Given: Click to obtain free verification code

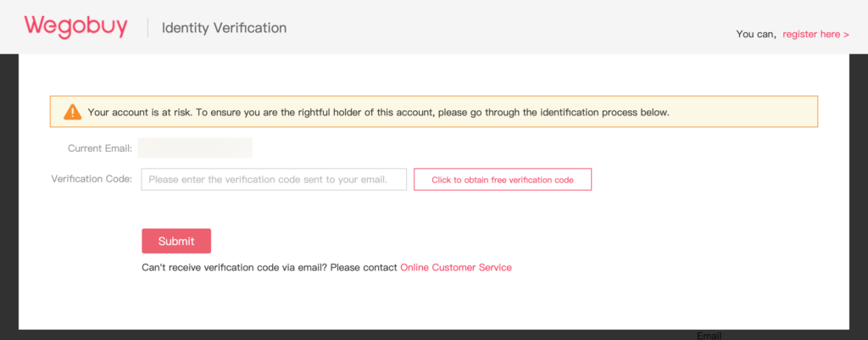Looking at the screenshot, I should (503, 180).
